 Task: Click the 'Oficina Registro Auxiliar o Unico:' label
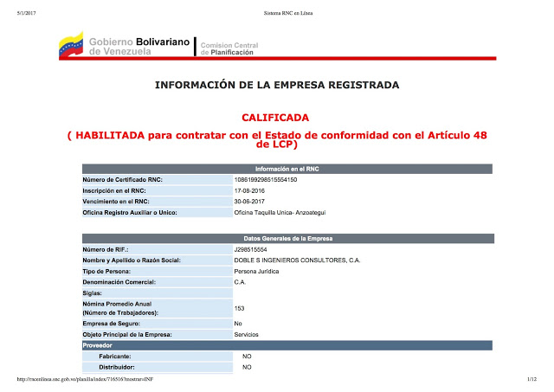point(130,213)
